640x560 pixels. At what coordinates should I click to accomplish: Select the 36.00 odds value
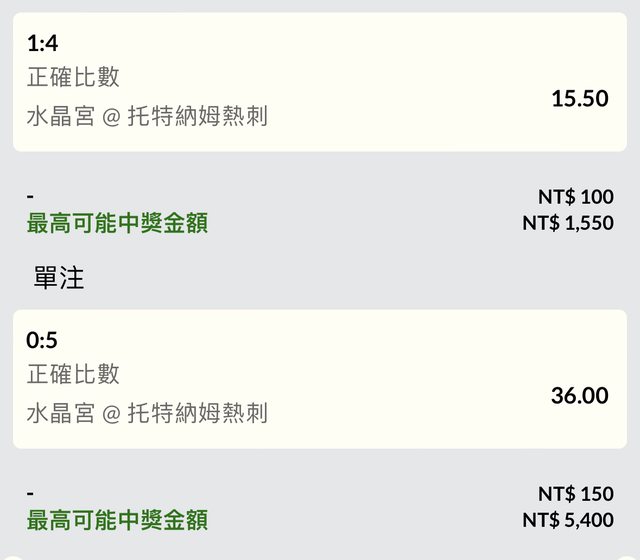coord(579,395)
